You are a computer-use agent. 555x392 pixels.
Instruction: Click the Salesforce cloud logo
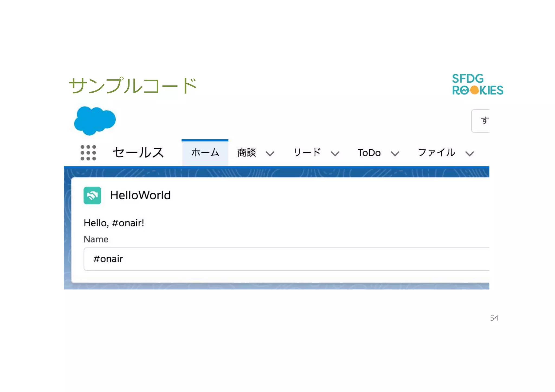pos(95,121)
